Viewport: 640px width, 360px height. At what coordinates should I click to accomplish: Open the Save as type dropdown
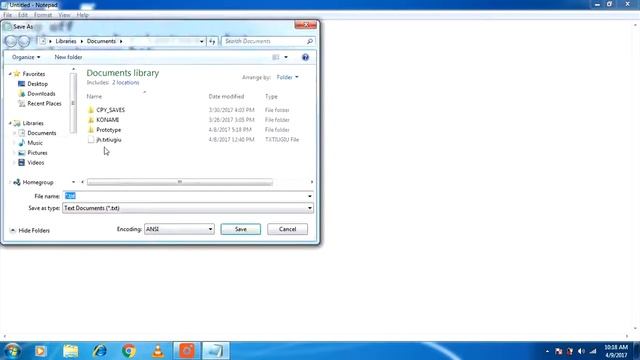point(310,208)
